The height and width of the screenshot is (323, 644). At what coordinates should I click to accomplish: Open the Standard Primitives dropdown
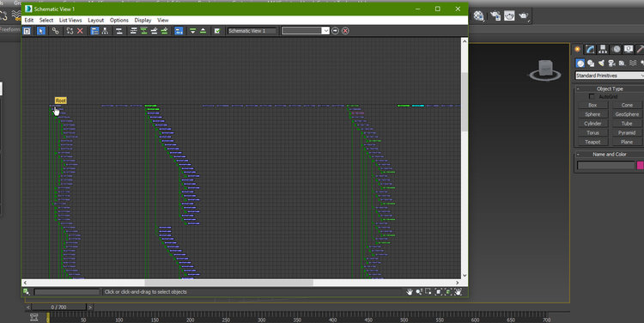click(x=610, y=76)
